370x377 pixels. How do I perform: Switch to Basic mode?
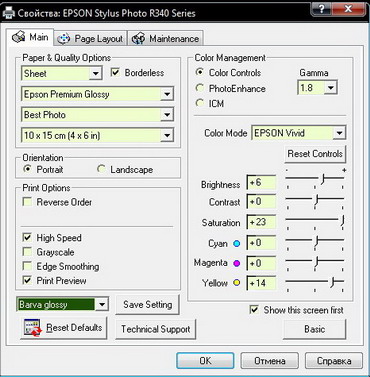point(314,329)
